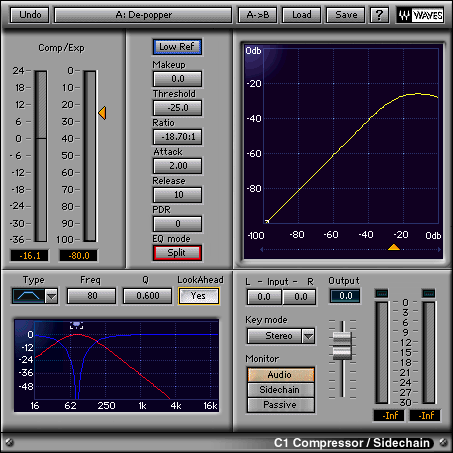Click the right output level meter
453x453 pixels.
point(429,353)
